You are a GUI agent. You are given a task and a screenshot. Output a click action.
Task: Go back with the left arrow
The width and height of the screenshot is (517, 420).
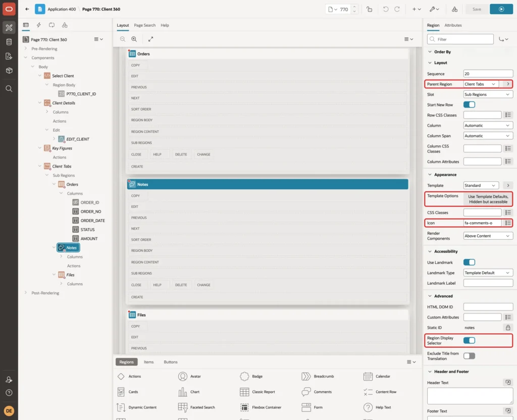[27, 9]
